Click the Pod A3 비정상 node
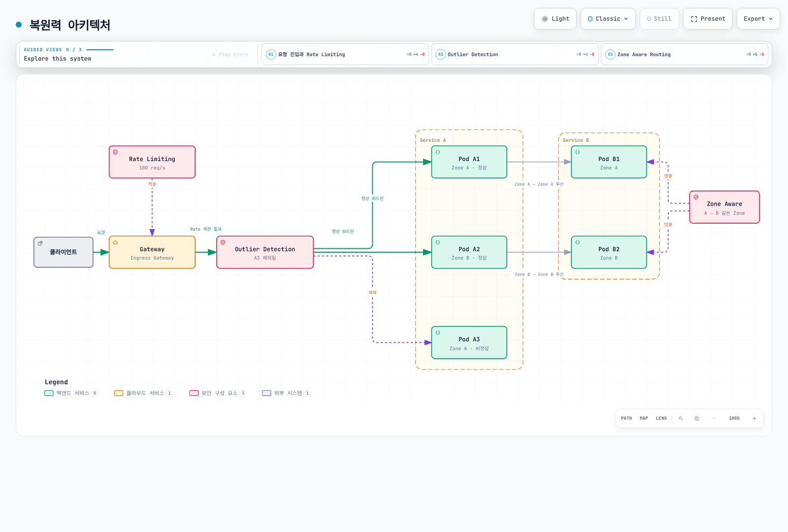The image size is (788, 532). click(469, 343)
